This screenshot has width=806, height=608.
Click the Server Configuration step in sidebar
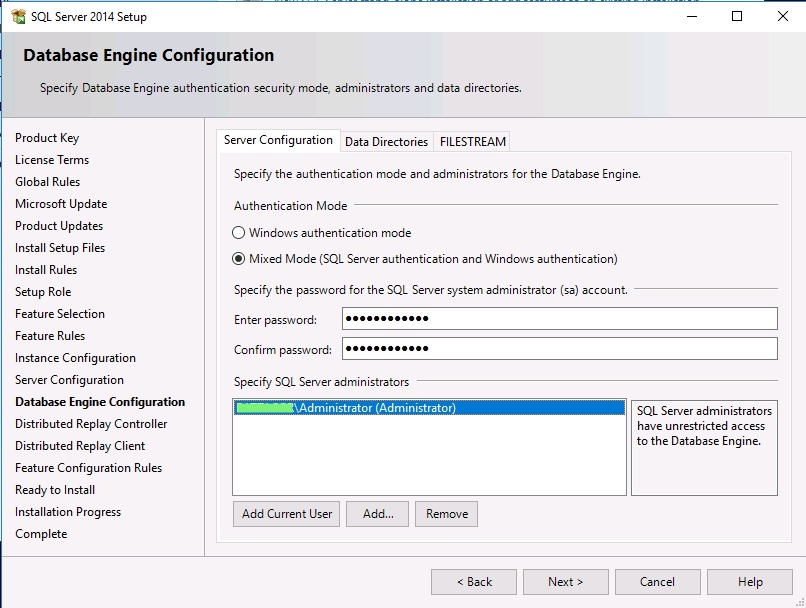(69, 380)
